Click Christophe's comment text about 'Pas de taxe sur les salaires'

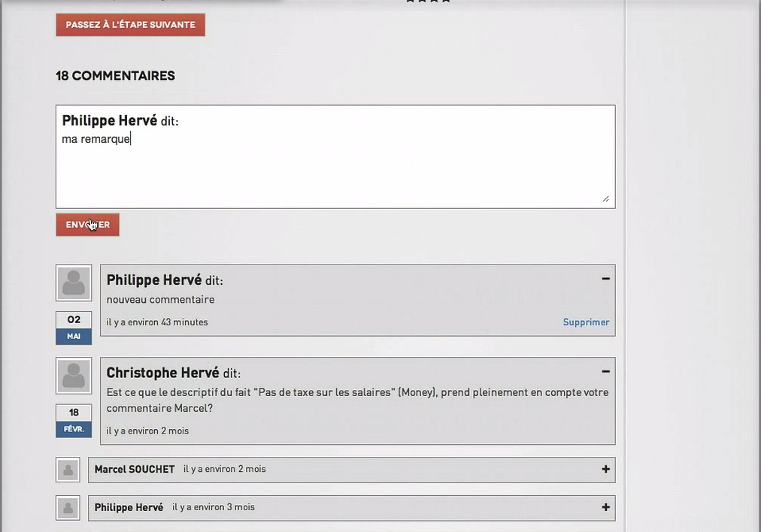[x=357, y=400]
